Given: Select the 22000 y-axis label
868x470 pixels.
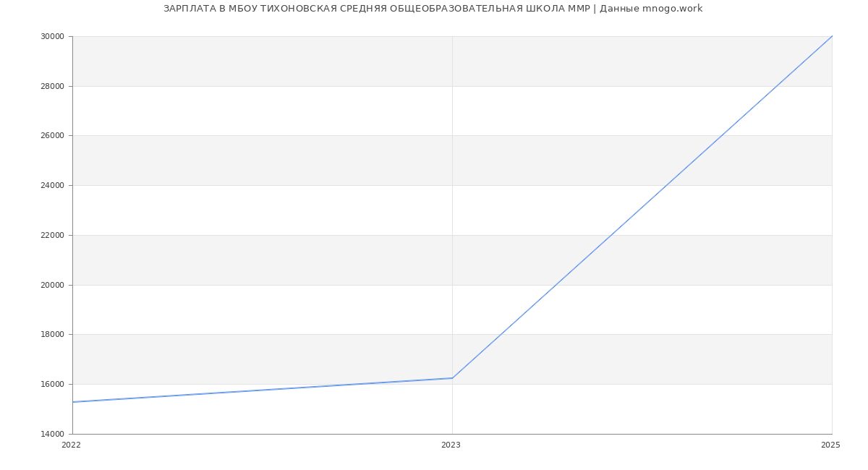Looking at the screenshot, I should click(52, 236).
